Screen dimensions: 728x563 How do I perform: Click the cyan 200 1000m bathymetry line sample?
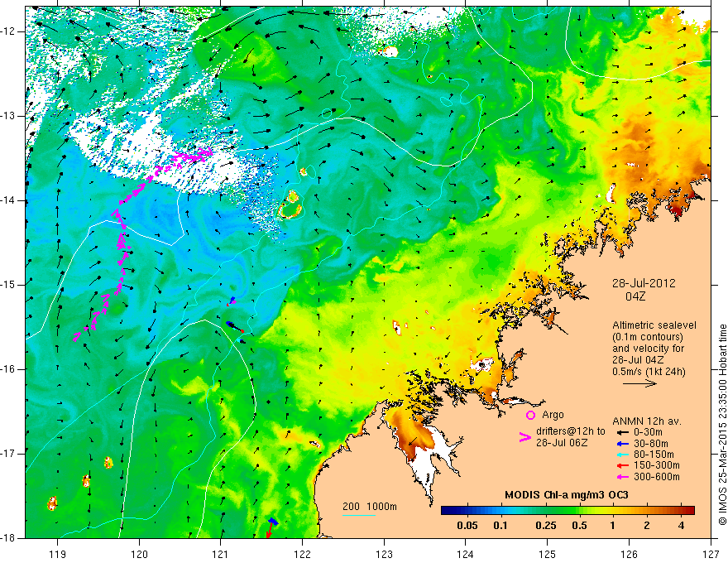(x=359, y=515)
